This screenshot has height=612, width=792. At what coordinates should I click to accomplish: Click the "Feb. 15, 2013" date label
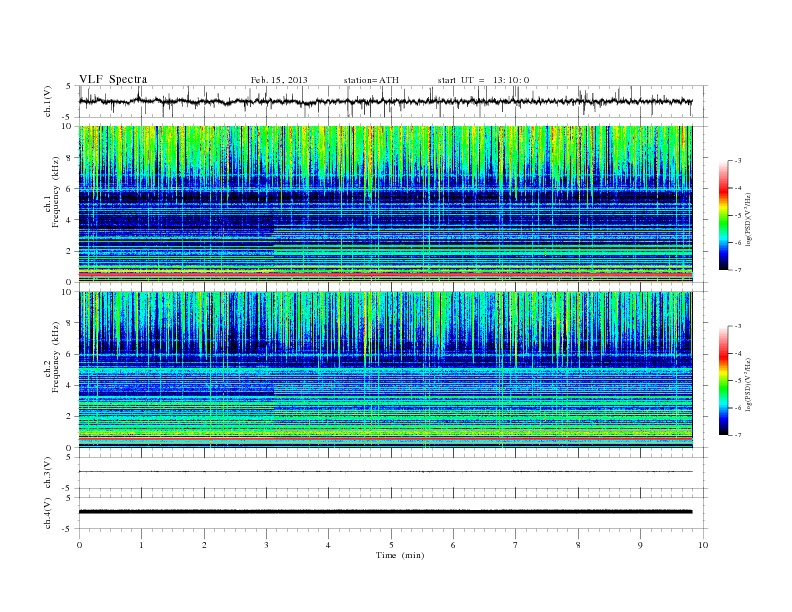pos(279,80)
